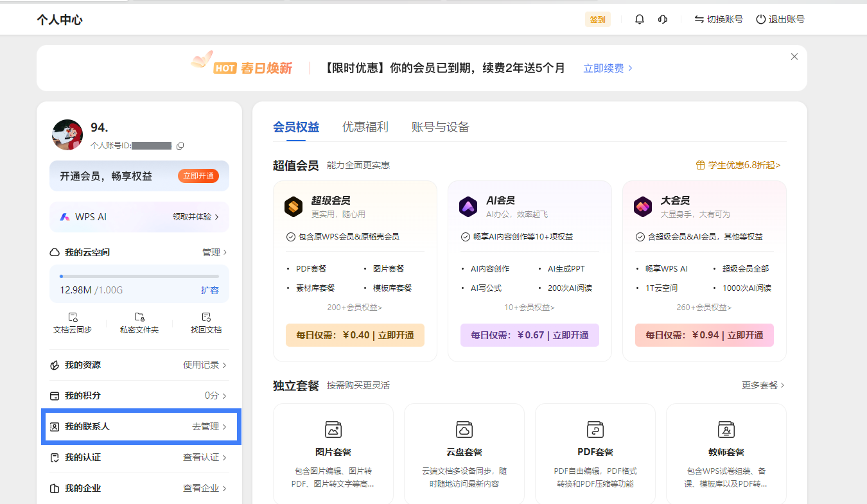The image size is (867, 504).
Task: Switch to the 优惠福利 tab
Action: (x=365, y=127)
